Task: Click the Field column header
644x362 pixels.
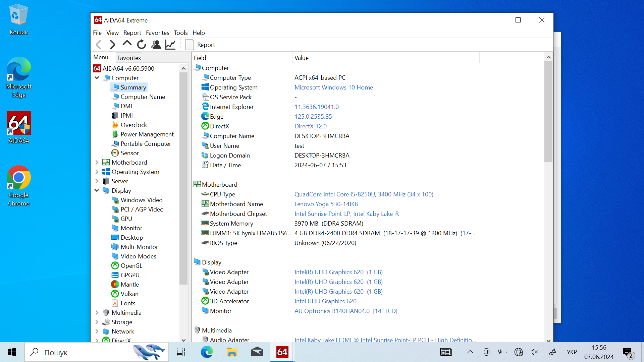Action: pos(242,58)
